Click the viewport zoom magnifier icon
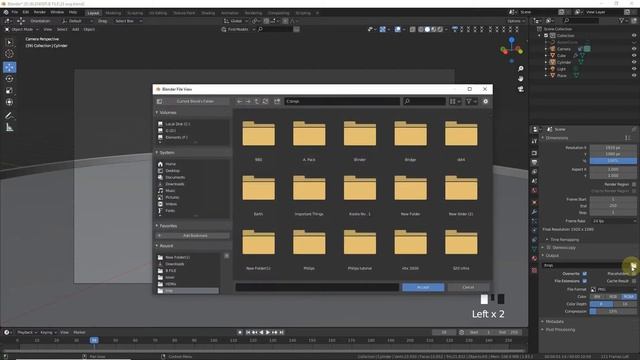The image size is (640, 360). point(520,69)
